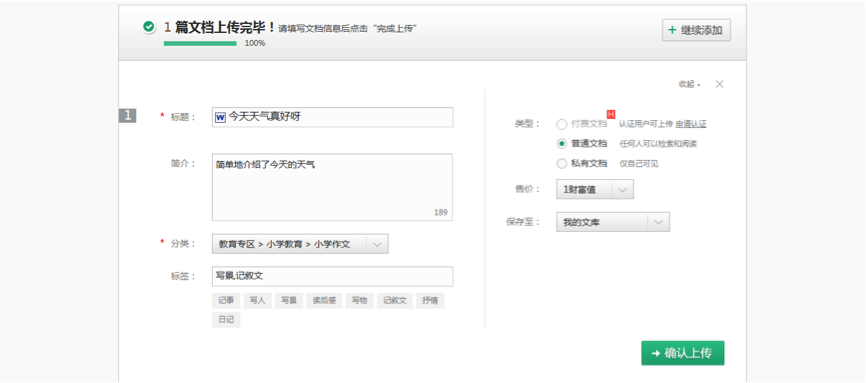Viewport: 866px width, 383px height.
Task: Click the 继续添加 button
Action: 696,30
